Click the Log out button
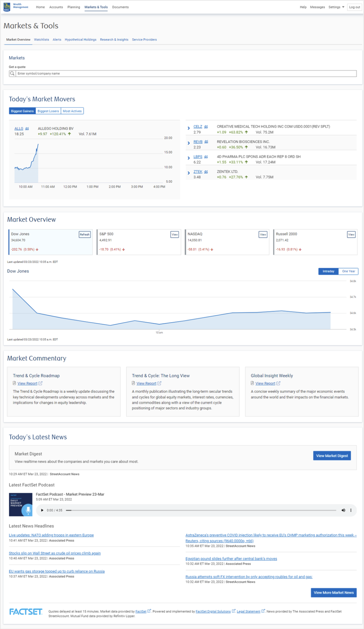Screen dimensions: 364x629 click(354, 7)
